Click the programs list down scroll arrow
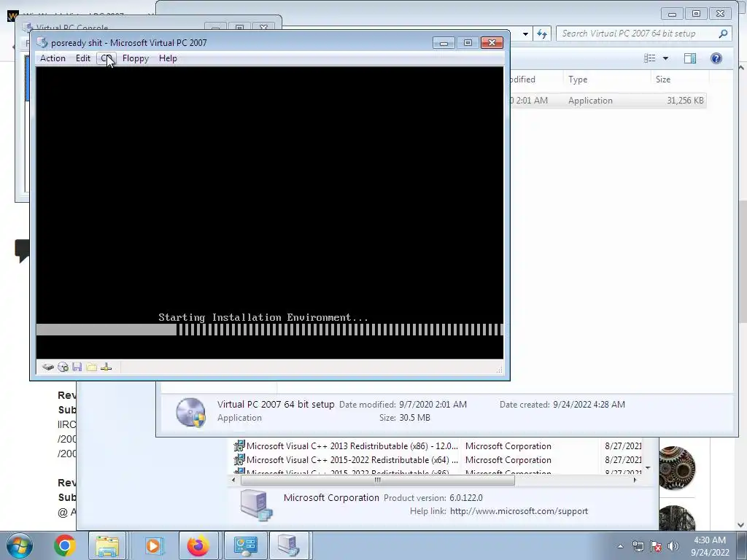Viewport: 747px width, 560px height. 648,468
